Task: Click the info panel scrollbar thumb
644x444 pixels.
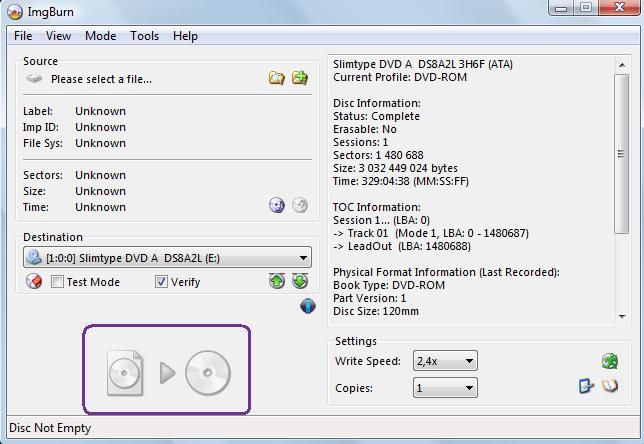Action: tap(622, 154)
